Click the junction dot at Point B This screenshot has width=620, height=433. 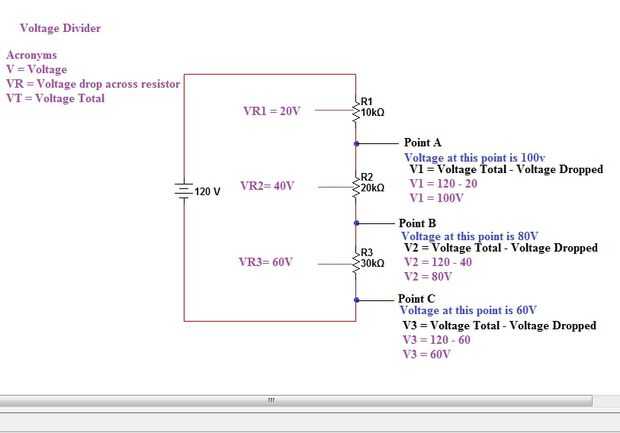click(x=356, y=223)
